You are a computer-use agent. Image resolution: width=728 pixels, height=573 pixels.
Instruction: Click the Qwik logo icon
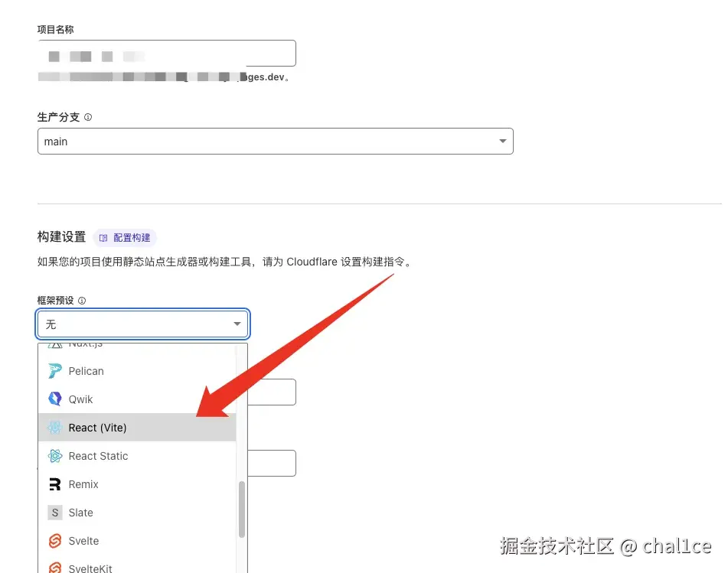tap(54, 399)
